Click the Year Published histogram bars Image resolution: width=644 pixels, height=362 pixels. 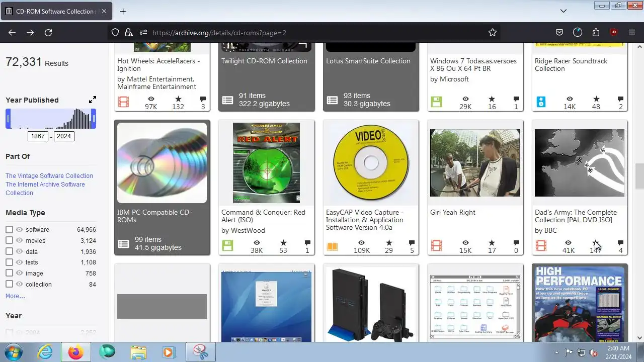pyautogui.click(x=51, y=119)
